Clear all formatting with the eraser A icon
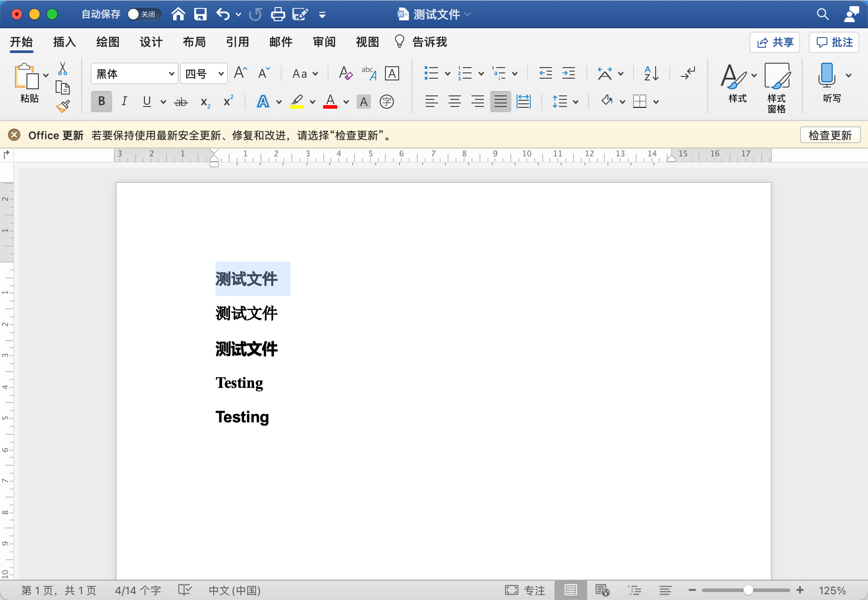868x600 pixels. point(345,73)
